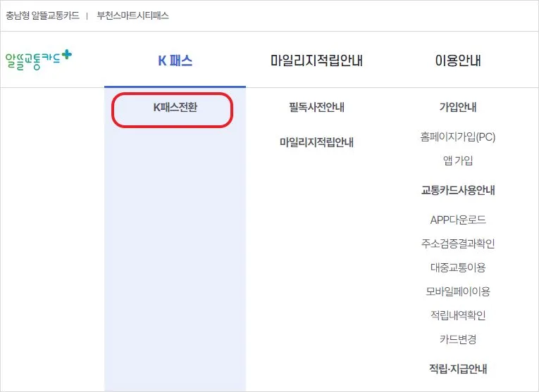539x392 pixels.
Task: Select the 대중교통이용 link
Action: click(x=457, y=267)
